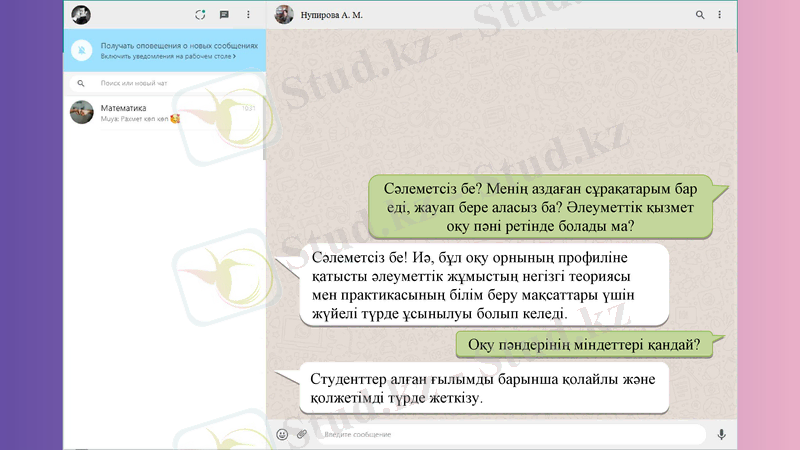Viewport: 800px width, 450px height.
Task: Open the emoji picker
Action: click(x=282, y=434)
